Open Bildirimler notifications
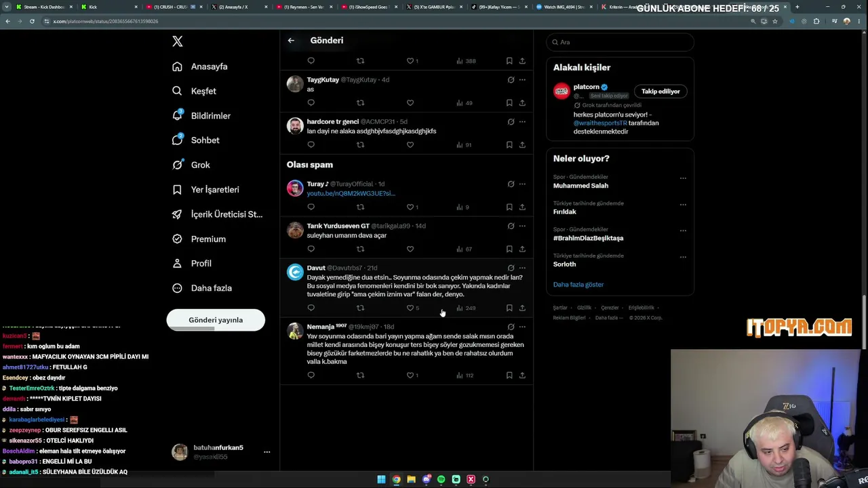868x488 pixels. [x=201, y=116]
